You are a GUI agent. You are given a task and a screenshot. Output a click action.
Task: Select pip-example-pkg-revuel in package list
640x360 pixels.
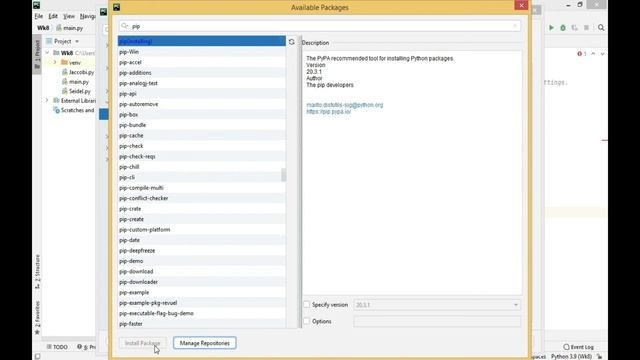[x=202, y=303]
